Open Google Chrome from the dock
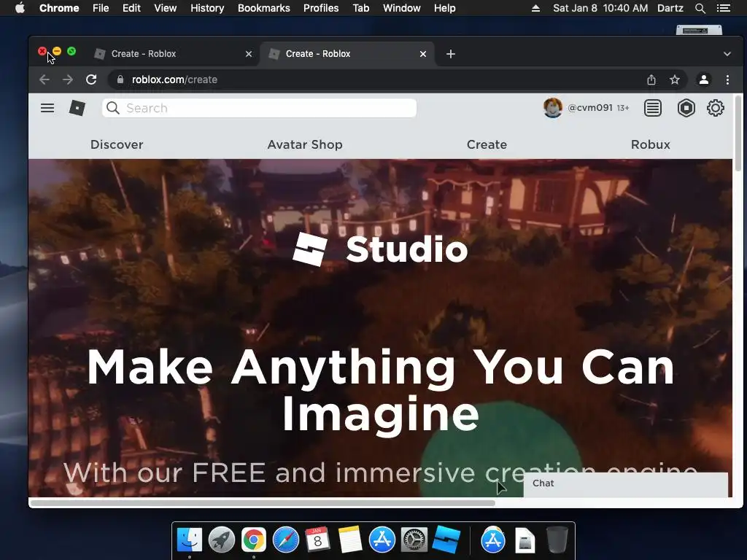747x560 pixels. tap(253, 540)
